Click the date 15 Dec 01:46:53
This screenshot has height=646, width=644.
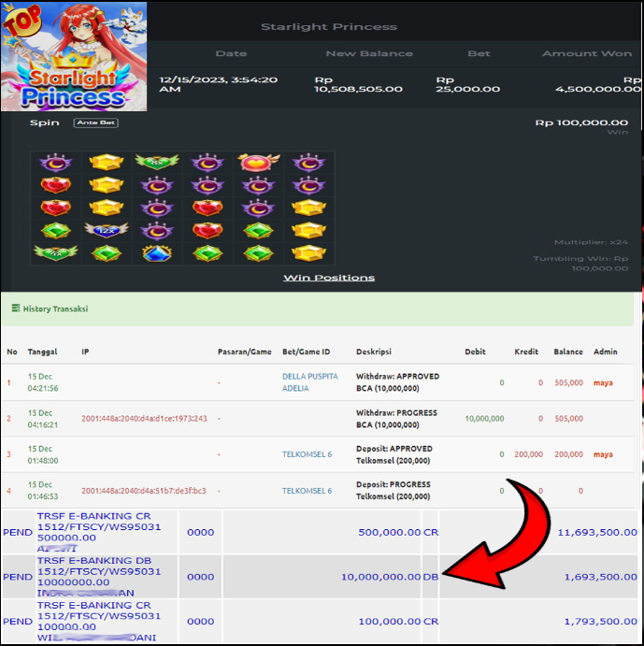click(x=43, y=490)
